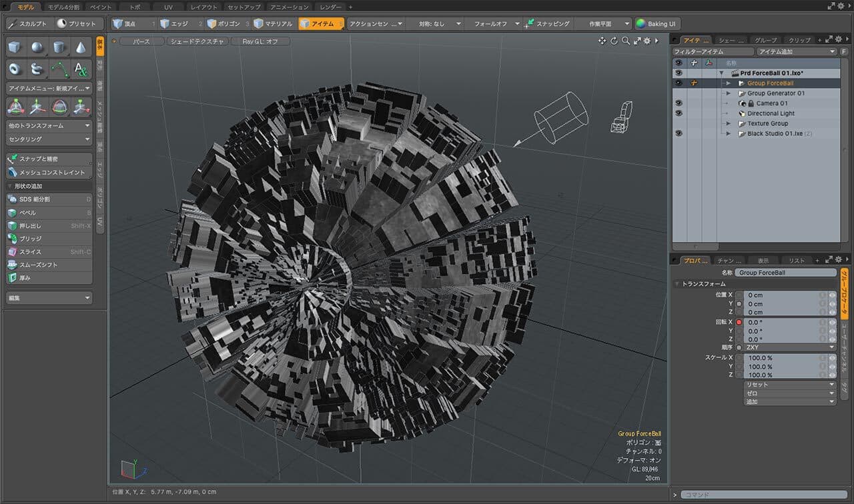Click the cone primitive icon
Image resolution: width=854 pixels, height=504 pixels.
(x=81, y=47)
